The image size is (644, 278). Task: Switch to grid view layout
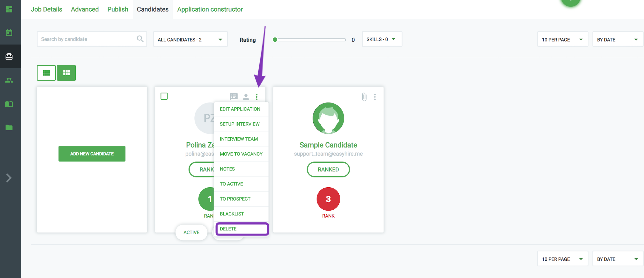(66, 73)
